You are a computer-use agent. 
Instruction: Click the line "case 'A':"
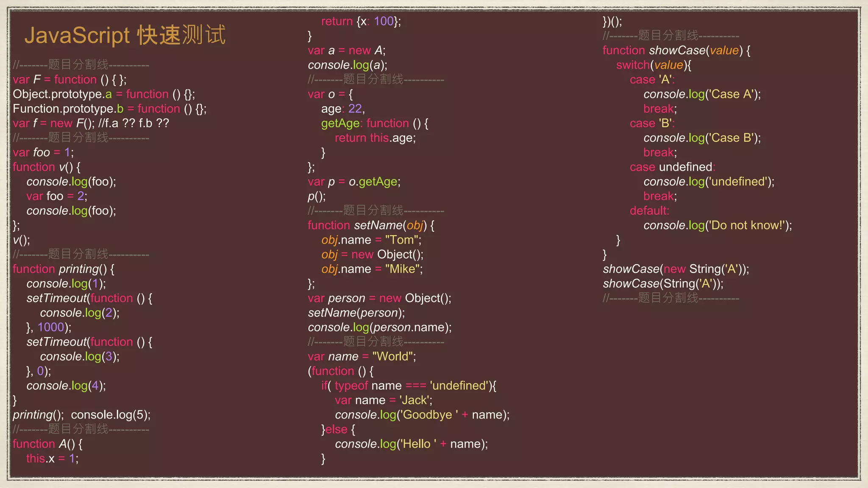652,80
